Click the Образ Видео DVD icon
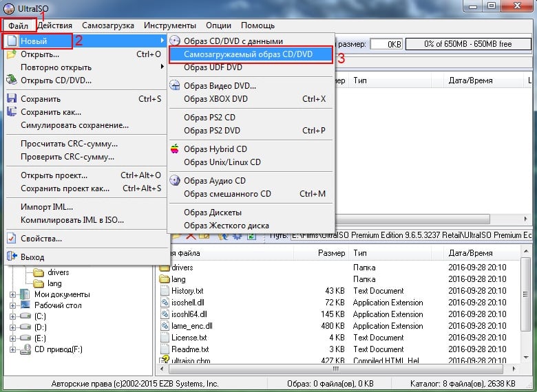Image resolution: width=537 pixels, height=392 pixels. 175,86
